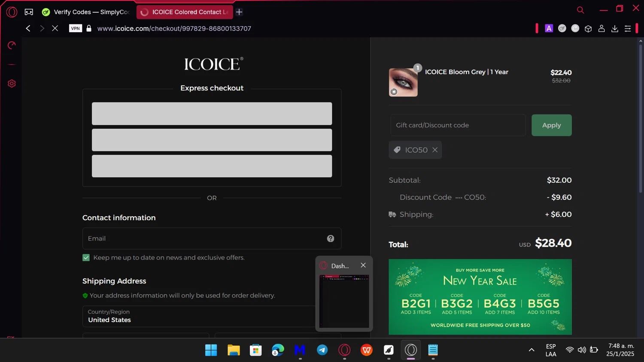Open the downloads icon
The height and width of the screenshot is (362, 644).
tap(615, 28)
